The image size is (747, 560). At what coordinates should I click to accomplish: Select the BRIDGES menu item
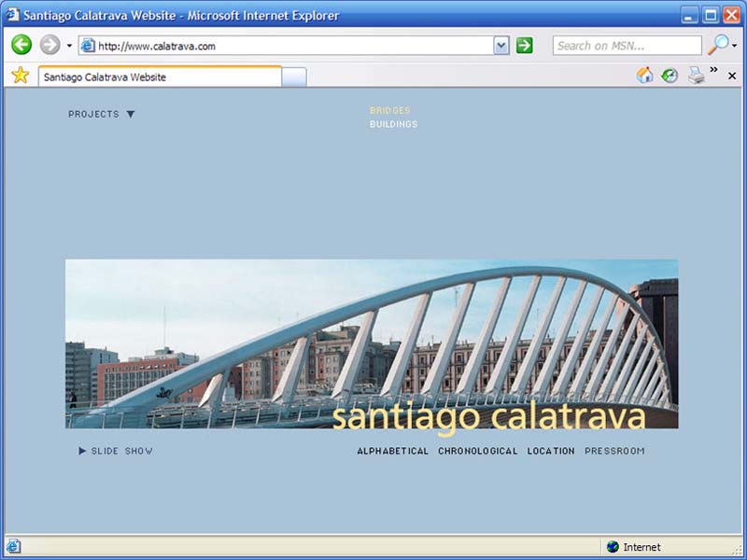[x=389, y=110]
